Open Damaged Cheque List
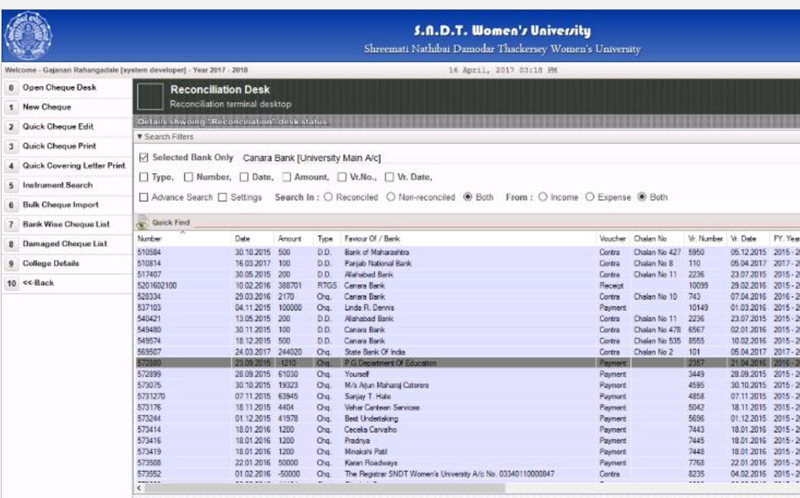The image size is (800, 498). [x=67, y=244]
